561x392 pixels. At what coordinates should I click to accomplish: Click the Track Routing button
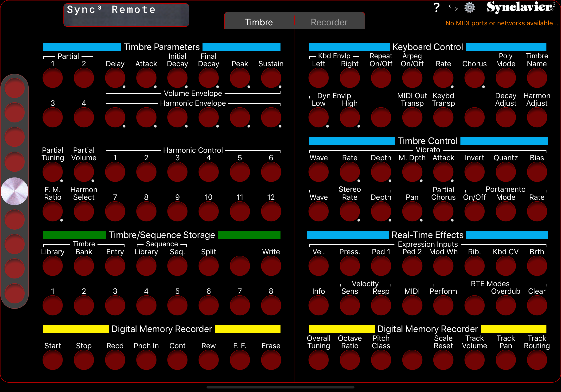click(x=537, y=360)
